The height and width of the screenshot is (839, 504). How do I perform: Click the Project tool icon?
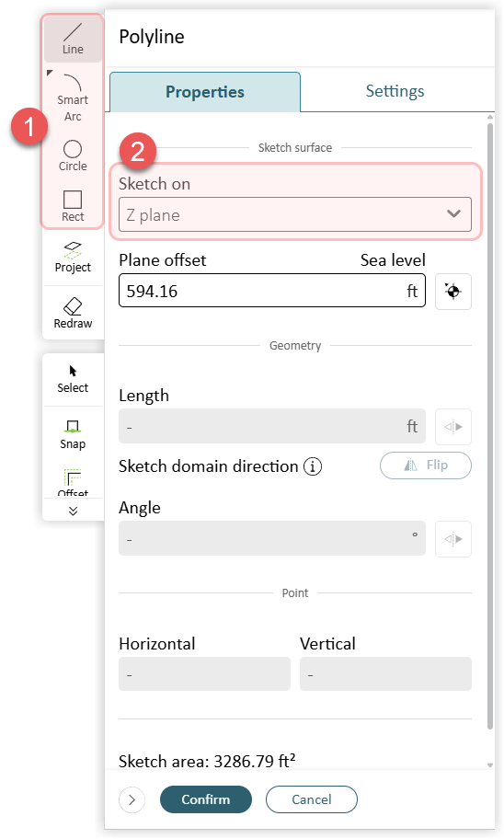pyautogui.click(x=73, y=258)
